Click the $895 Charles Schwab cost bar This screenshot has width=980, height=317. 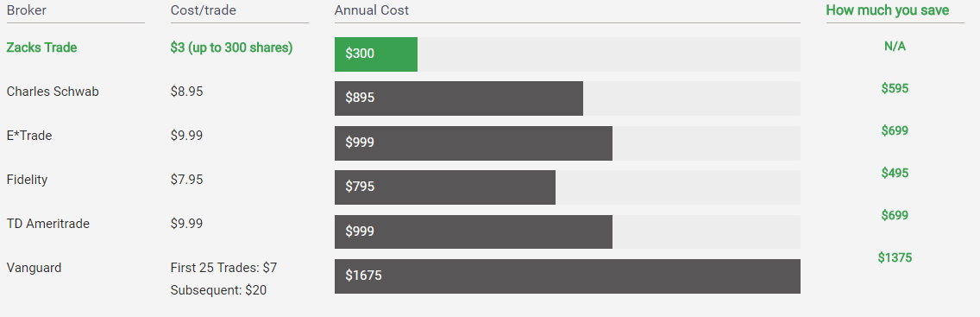pos(459,98)
